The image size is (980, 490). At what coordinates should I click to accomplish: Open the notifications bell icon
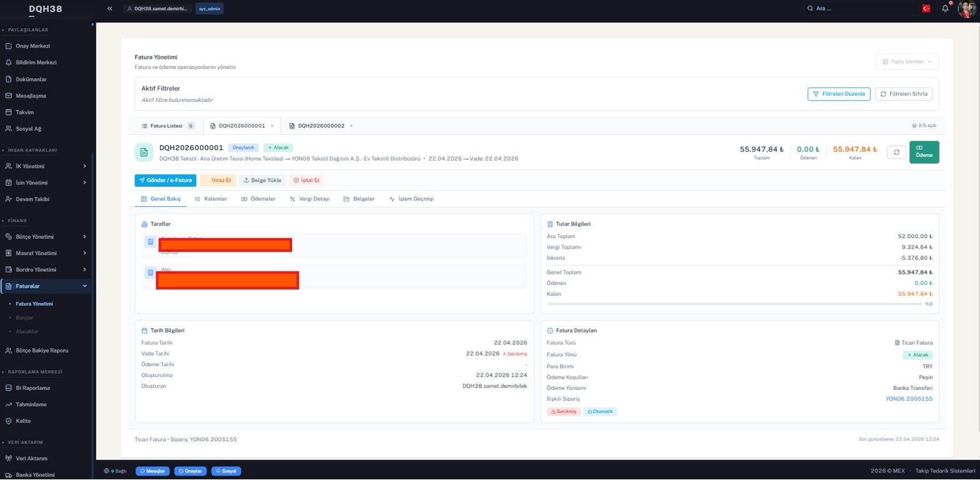coord(945,9)
